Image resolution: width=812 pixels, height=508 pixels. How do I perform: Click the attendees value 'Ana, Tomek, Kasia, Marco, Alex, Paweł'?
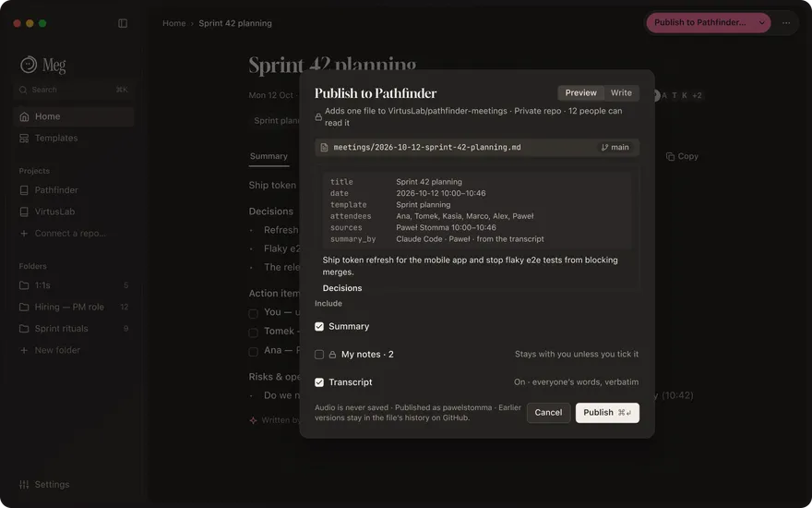click(x=464, y=216)
